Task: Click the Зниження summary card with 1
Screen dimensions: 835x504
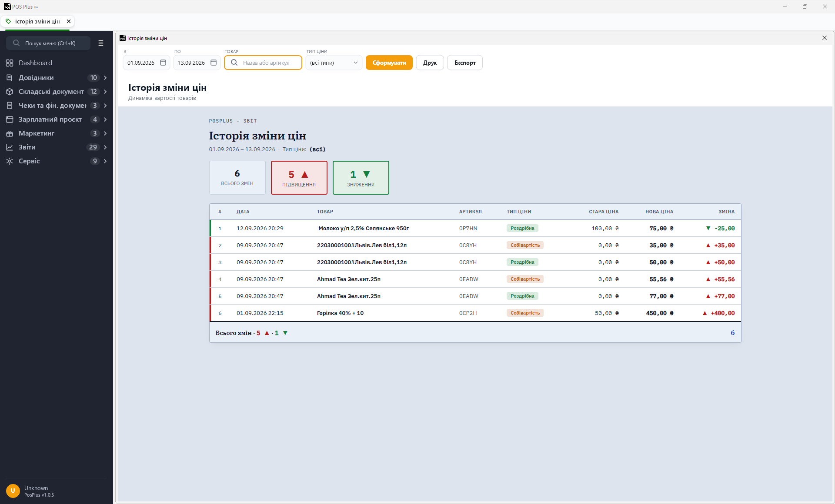Action: coord(361,178)
